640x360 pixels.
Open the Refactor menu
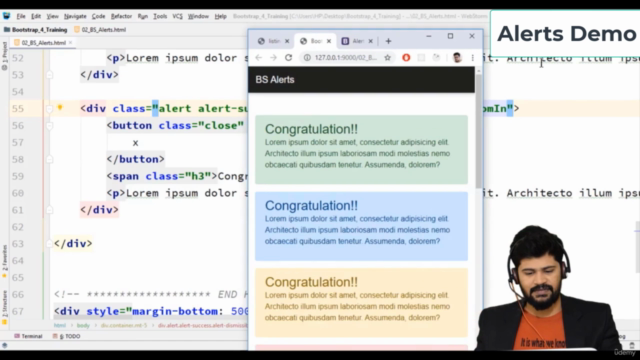coord(121,16)
